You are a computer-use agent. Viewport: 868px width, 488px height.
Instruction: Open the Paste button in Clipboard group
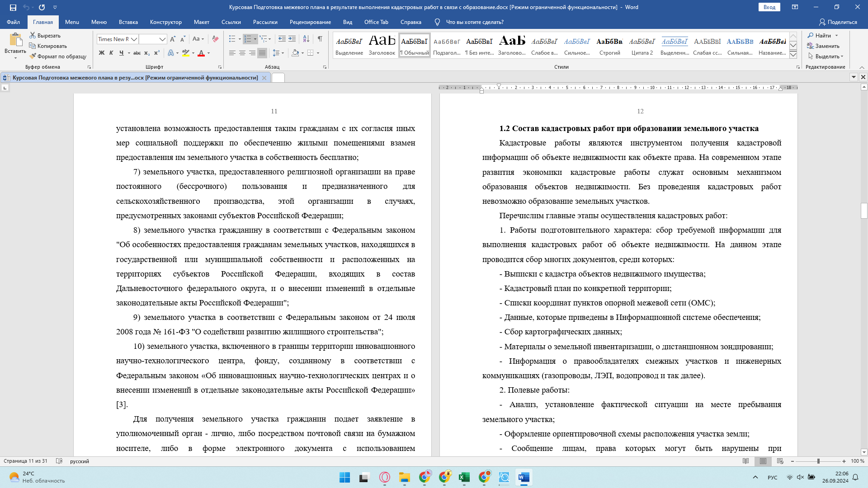click(15, 45)
